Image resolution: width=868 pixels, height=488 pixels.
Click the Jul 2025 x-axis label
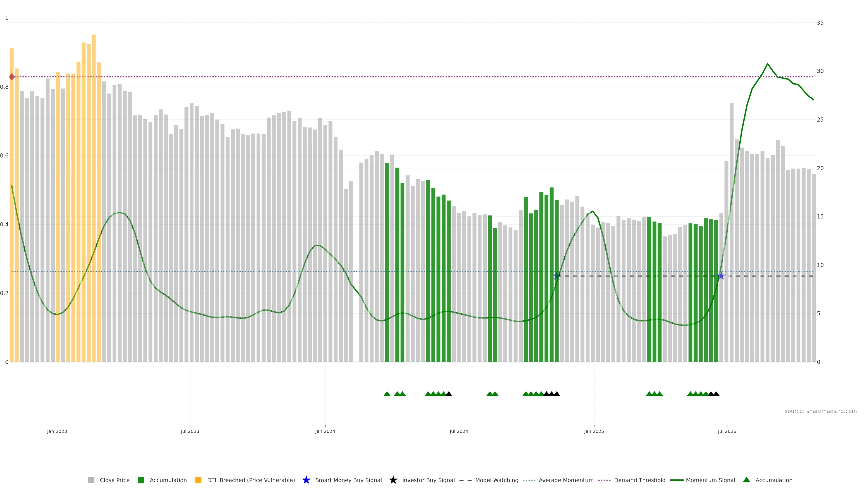[x=727, y=431]
